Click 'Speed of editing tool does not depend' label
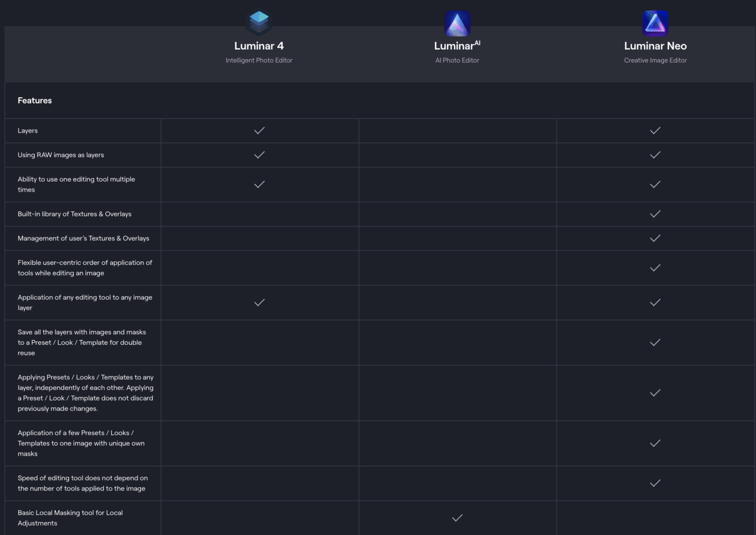756x535 pixels. click(x=82, y=483)
